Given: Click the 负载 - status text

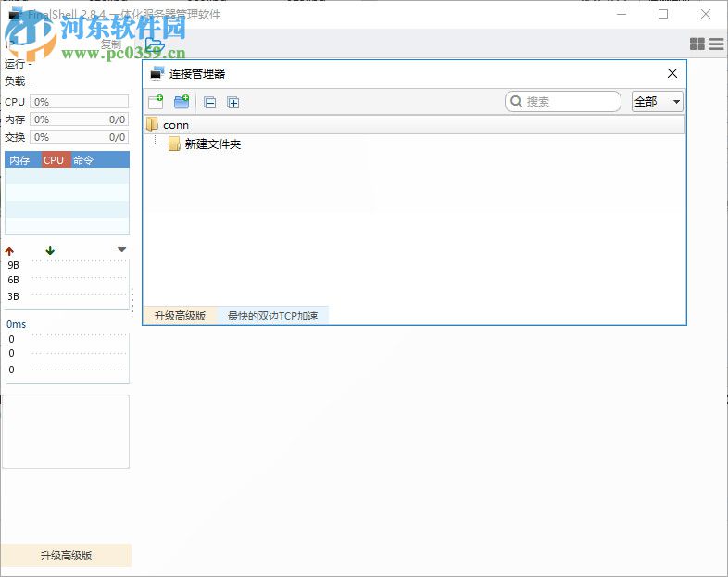Looking at the screenshot, I should [x=19, y=82].
